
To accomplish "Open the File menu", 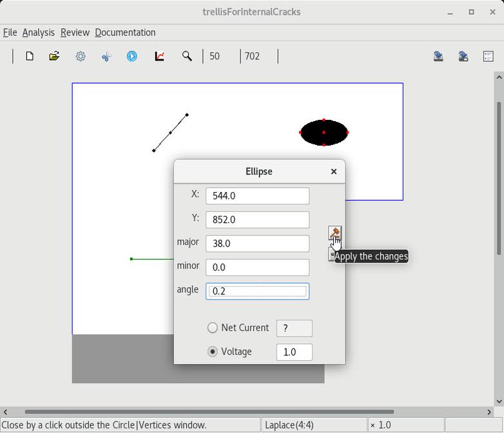I will pyautogui.click(x=10, y=32).
